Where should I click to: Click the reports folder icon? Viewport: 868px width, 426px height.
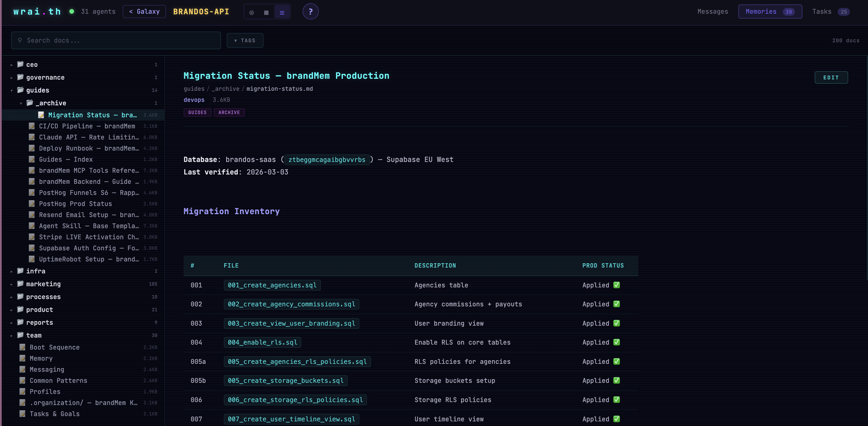pyautogui.click(x=20, y=322)
